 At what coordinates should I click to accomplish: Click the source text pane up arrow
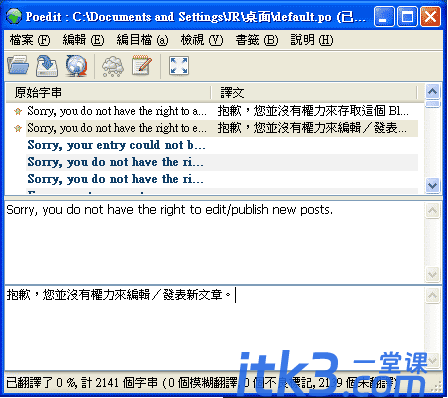(x=433, y=211)
